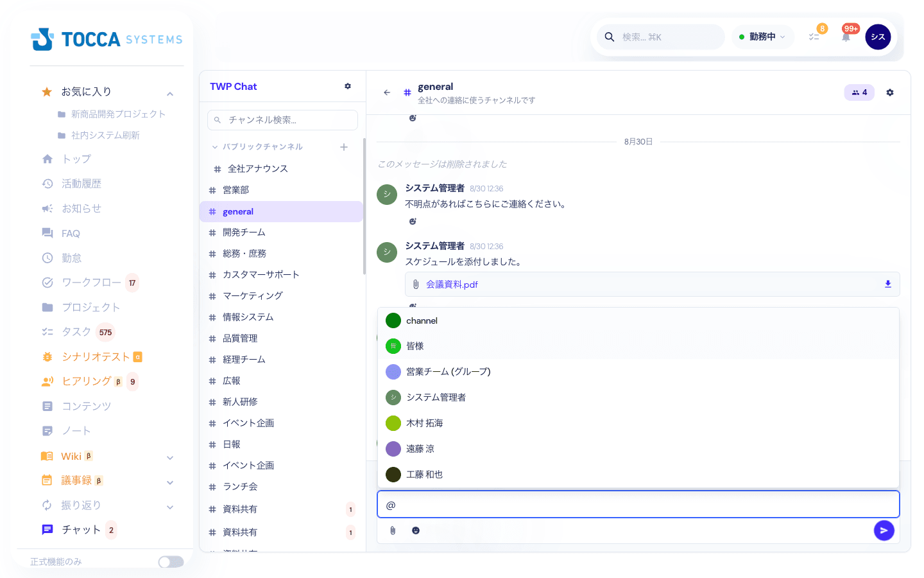Open ヒアリング in the sidebar

[x=86, y=381]
